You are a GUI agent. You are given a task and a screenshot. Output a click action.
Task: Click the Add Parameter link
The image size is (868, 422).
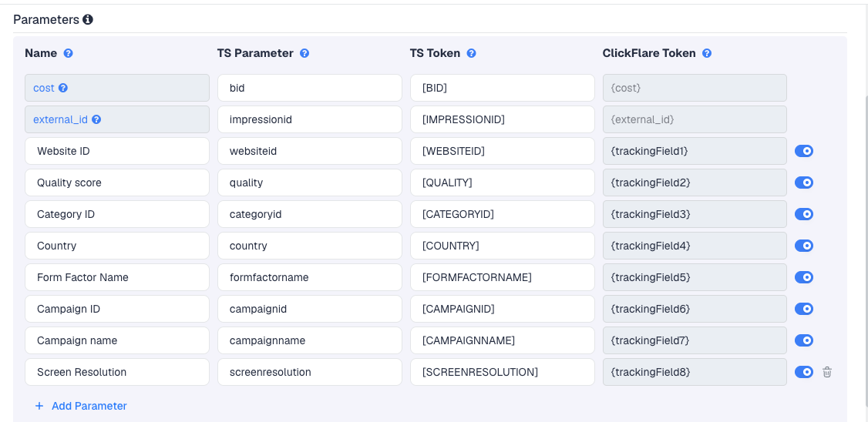81,406
